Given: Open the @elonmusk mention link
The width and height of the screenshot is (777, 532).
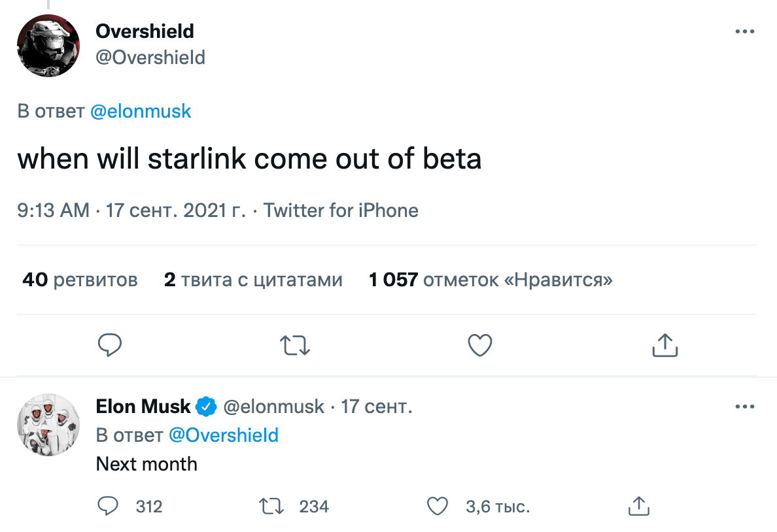Looking at the screenshot, I should pyautogui.click(x=141, y=111).
